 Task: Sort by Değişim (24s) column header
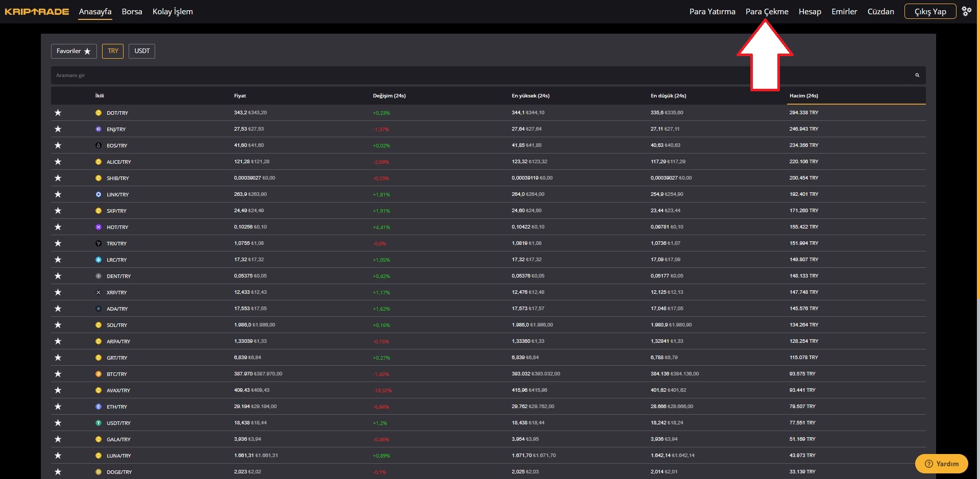pyautogui.click(x=389, y=96)
